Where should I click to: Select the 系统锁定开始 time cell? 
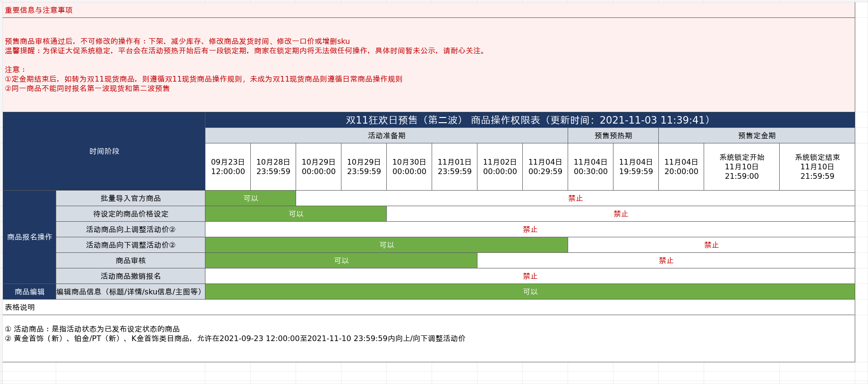click(x=741, y=167)
